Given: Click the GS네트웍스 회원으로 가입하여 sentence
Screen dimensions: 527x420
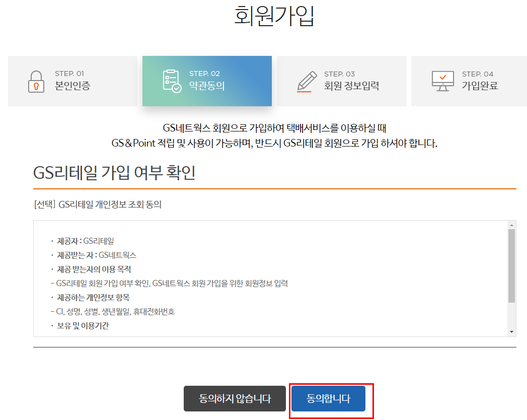Looking at the screenshot, I should tap(274, 128).
